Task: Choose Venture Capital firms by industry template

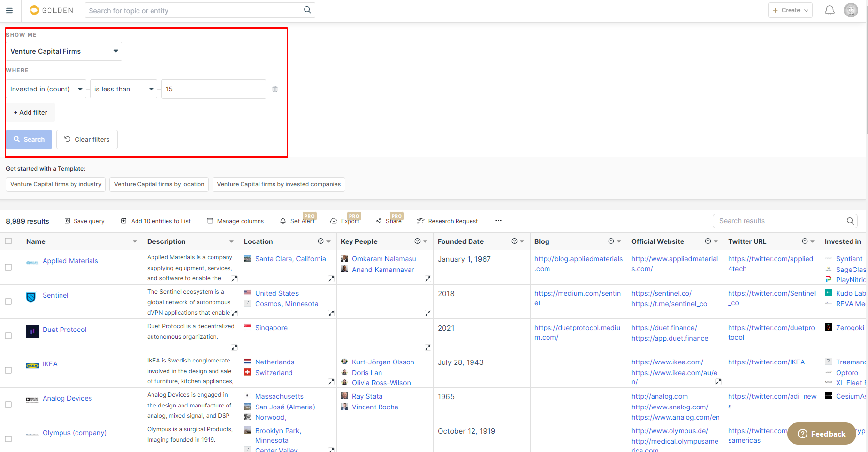Action: point(56,184)
